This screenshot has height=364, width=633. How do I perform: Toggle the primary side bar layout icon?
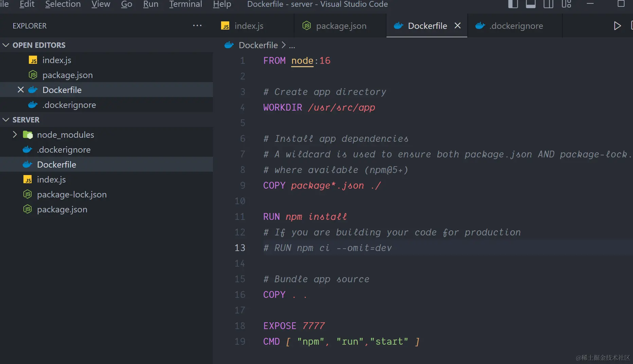(513, 4)
